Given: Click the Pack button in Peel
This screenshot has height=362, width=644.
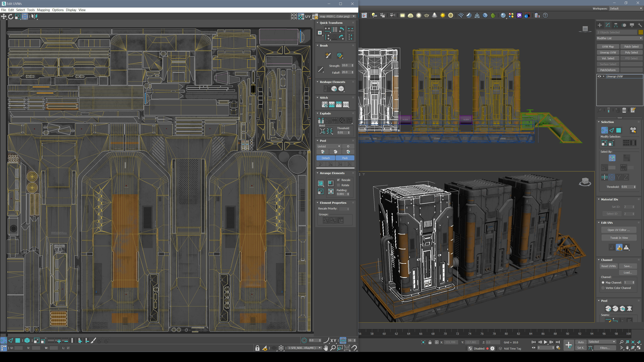Looking at the screenshot, I should point(345,158).
